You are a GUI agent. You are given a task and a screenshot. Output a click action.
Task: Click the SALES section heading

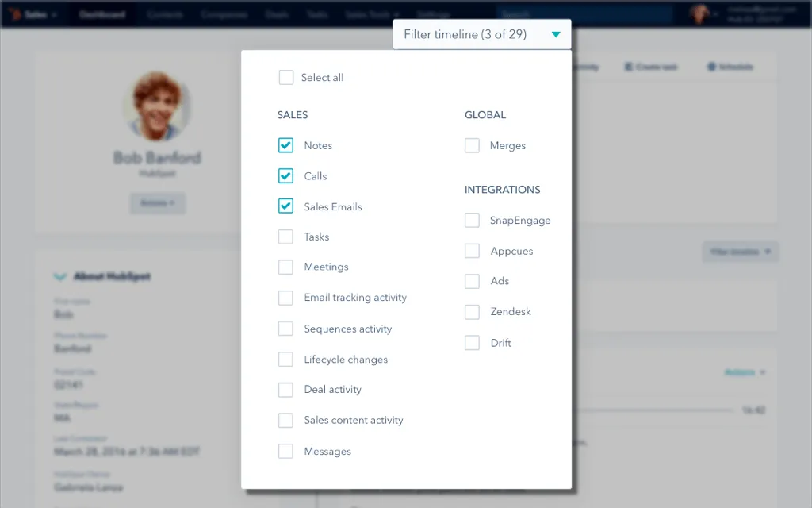[x=293, y=115]
